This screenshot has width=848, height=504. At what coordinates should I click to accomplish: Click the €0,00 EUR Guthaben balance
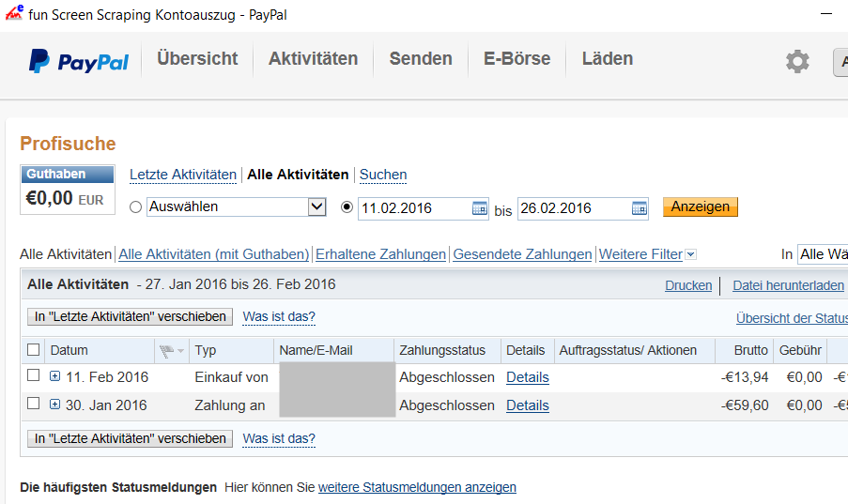pyautogui.click(x=65, y=198)
